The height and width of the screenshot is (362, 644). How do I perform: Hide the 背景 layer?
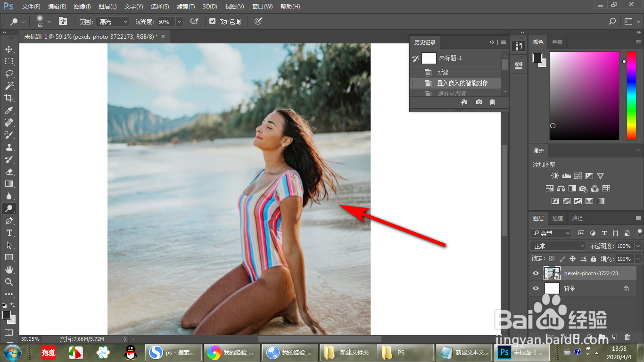(536, 288)
